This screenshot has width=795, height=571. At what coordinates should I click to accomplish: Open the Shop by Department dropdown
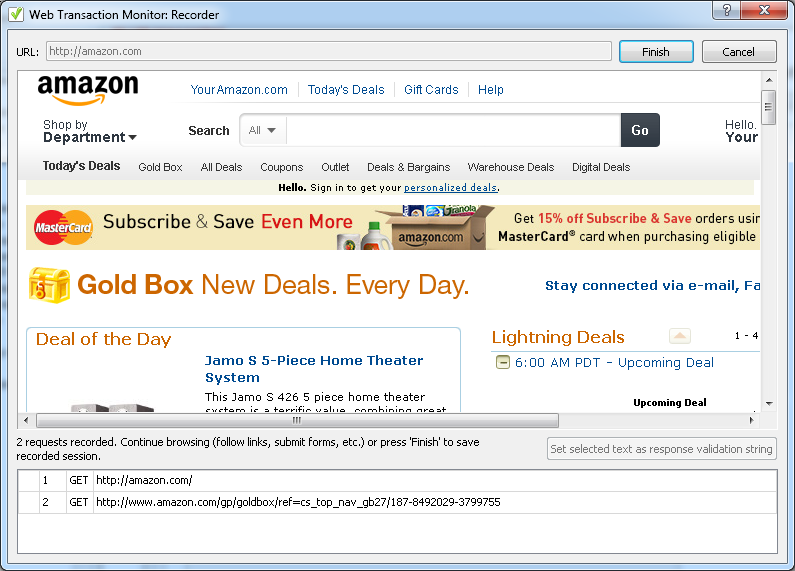pyautogui.click(x=90, y=131)
